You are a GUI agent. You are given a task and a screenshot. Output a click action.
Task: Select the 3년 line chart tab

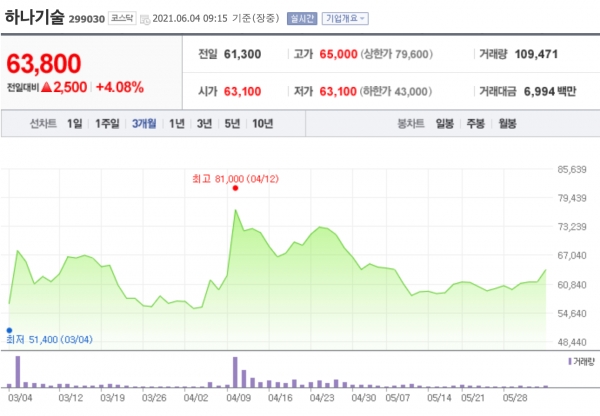click(x=204, y=124)
